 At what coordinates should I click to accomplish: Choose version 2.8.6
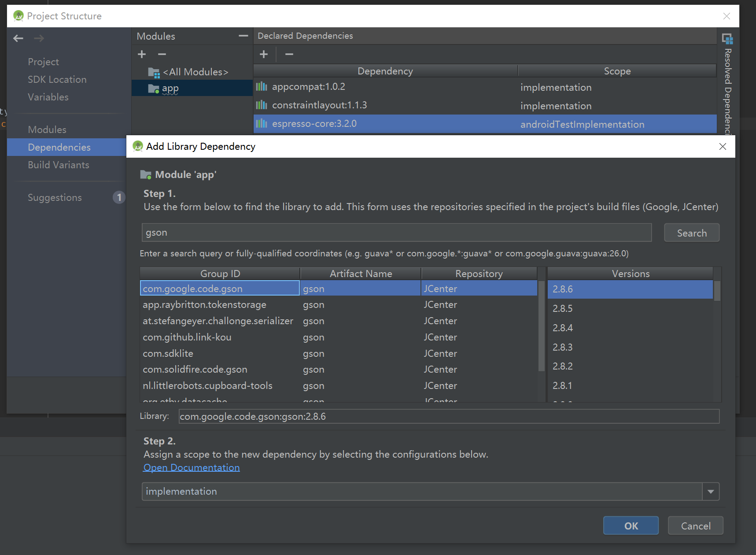point(630,289)
